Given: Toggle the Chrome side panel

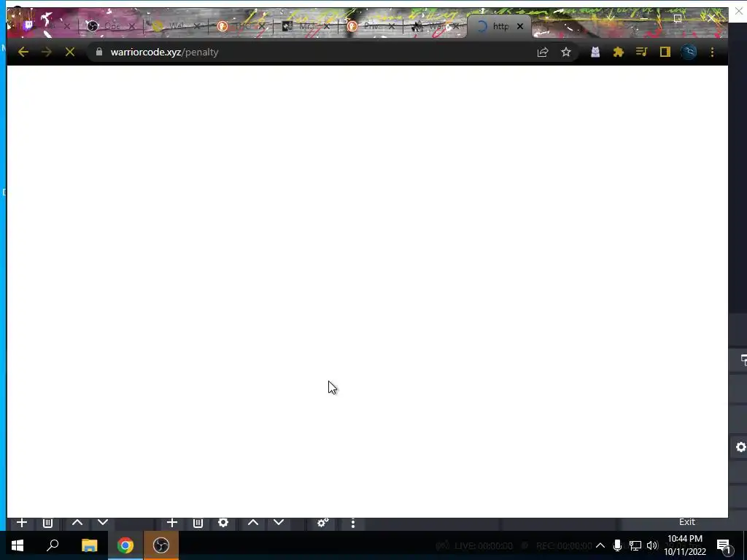Looking at the screenshot, I should (665, 52).
